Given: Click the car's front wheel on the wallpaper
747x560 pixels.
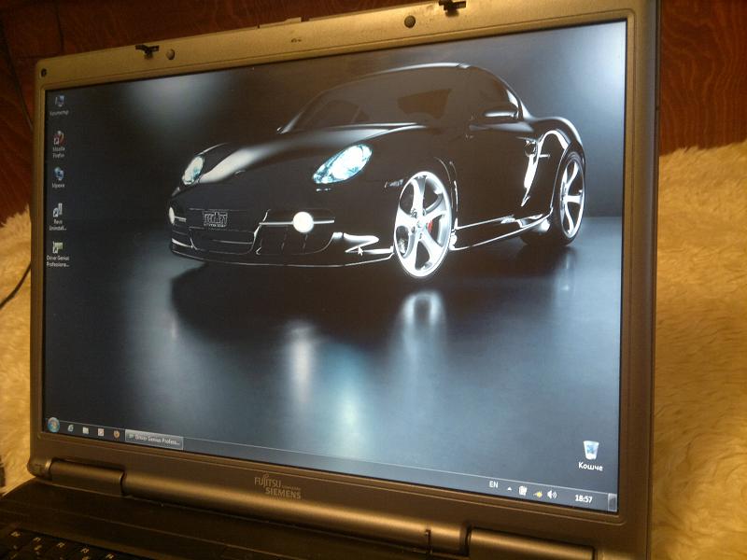Looking at the screenshot, I should [422, 224].
